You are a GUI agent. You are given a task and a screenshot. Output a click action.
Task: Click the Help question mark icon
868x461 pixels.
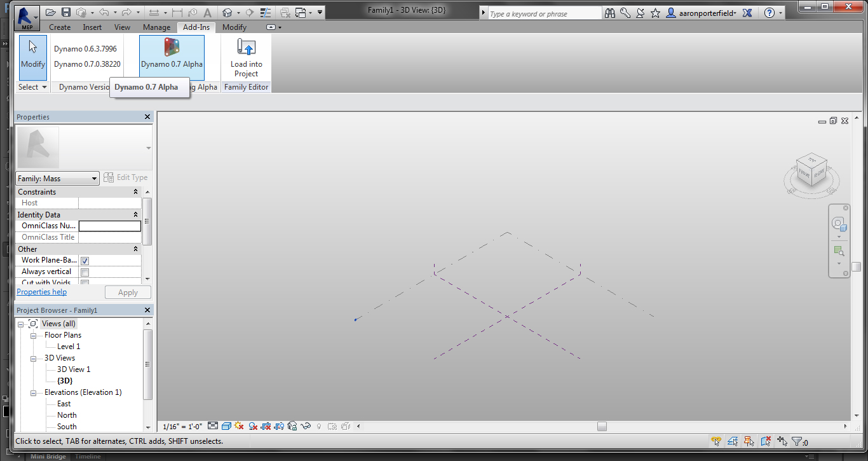point(769,13)
